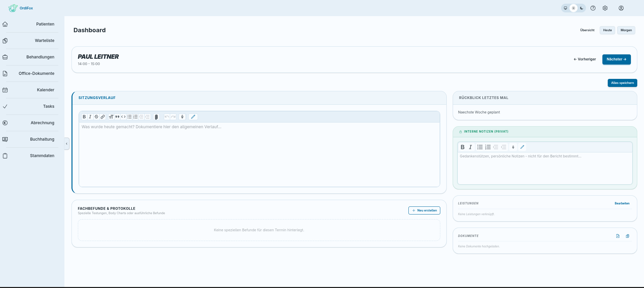Viewport: 644px width, 288px height.
Task: Click Neu erstellen under Fachbefunde
Action: click(424, 210)
